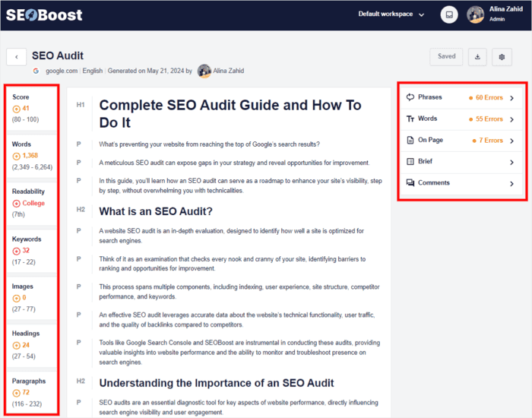The width and height of the screenshot is (532, 418).
Task: Click the Words count up-arrow icon
Action: pyautogui.click(x=16, y=156)
